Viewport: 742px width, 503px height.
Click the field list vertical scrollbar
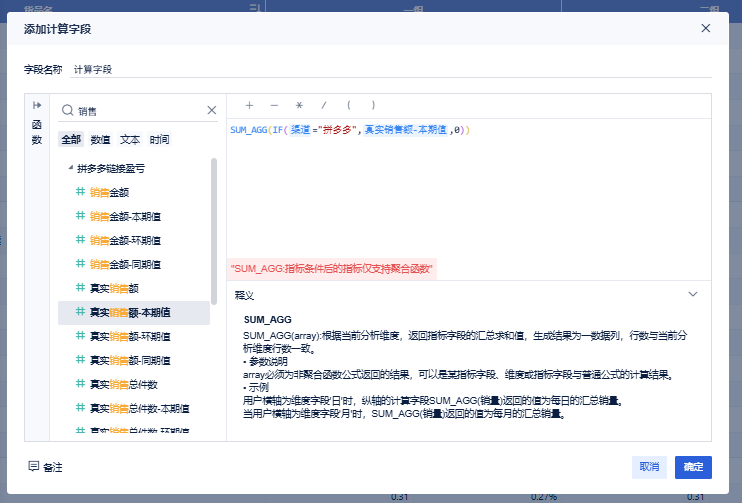click(214, 230)
